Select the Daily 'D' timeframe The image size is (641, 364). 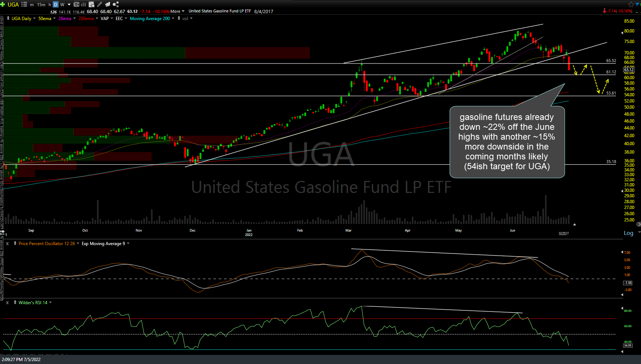(x=55, y=5)
